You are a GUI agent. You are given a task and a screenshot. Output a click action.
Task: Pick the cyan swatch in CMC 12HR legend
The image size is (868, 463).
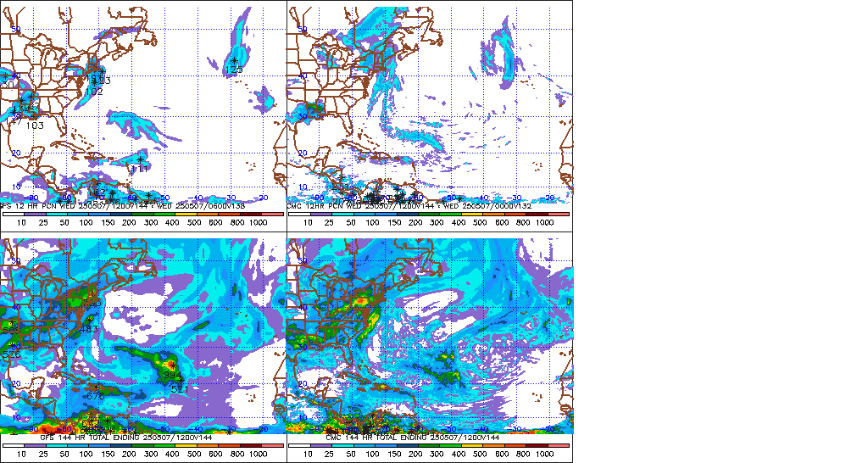pos(342,215)
